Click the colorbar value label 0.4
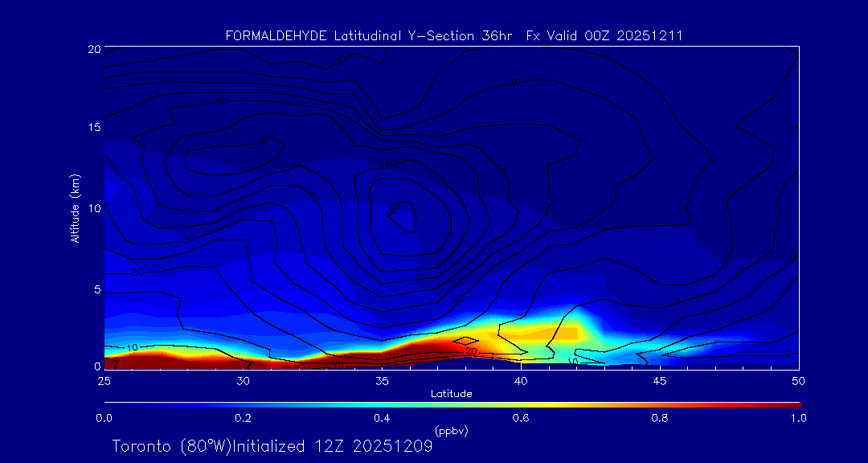The image size is (868, 463). pyautogui.click(x=382, y=418)
